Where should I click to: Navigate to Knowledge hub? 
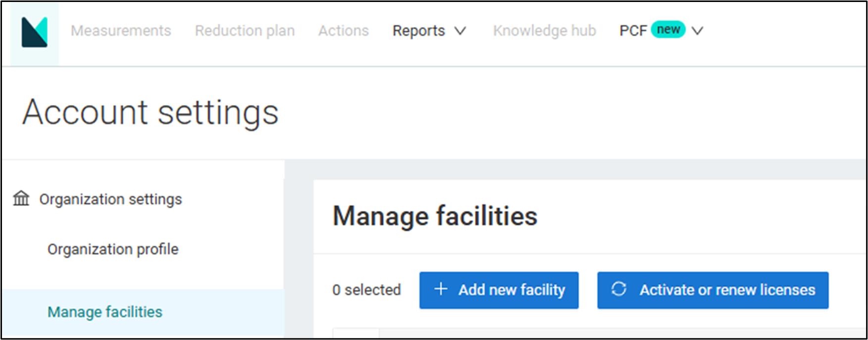point(544,31)
